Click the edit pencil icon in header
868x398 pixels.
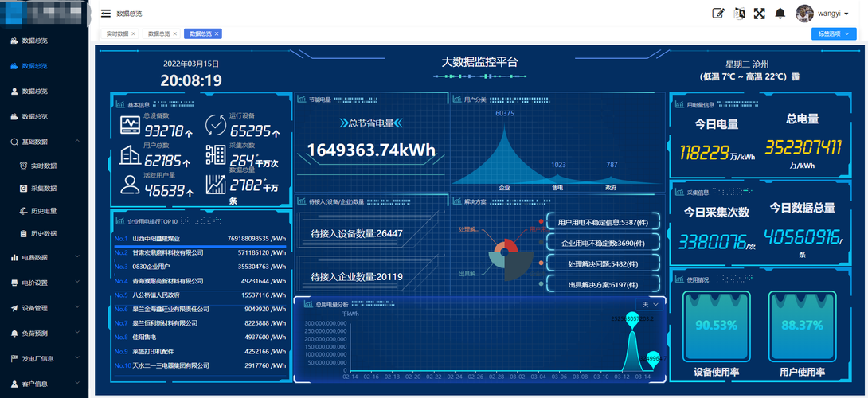coord(718,14)
